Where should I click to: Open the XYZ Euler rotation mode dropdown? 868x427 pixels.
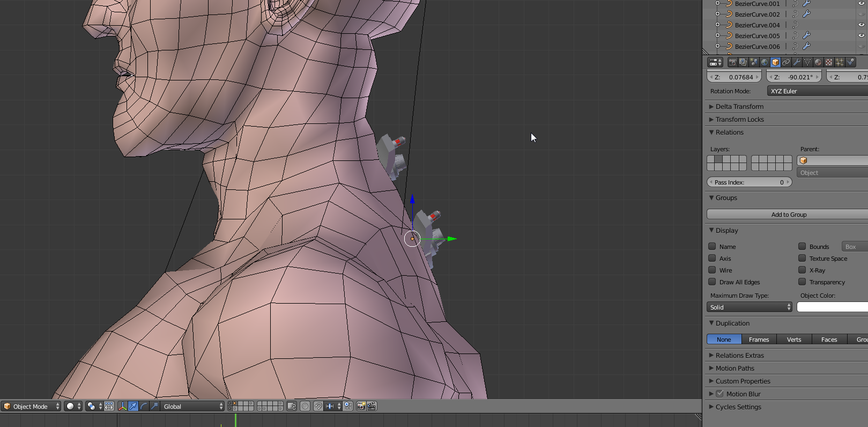818,91
